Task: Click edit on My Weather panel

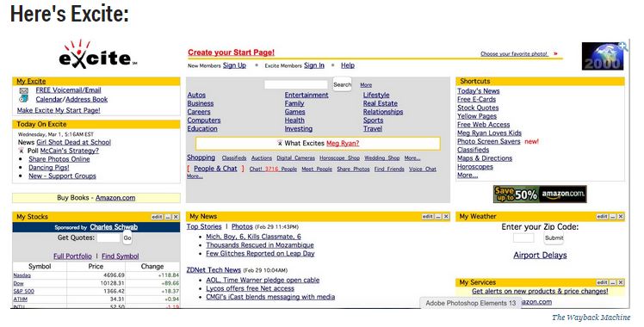Action: 602,216
